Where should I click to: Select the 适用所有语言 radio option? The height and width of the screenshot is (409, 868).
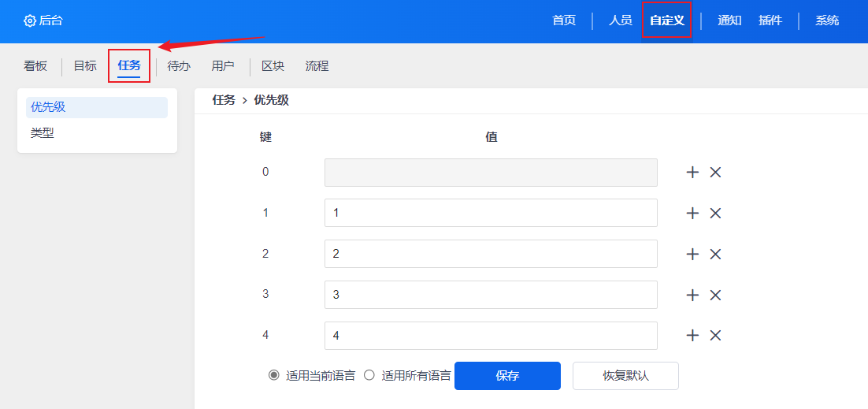369,376
